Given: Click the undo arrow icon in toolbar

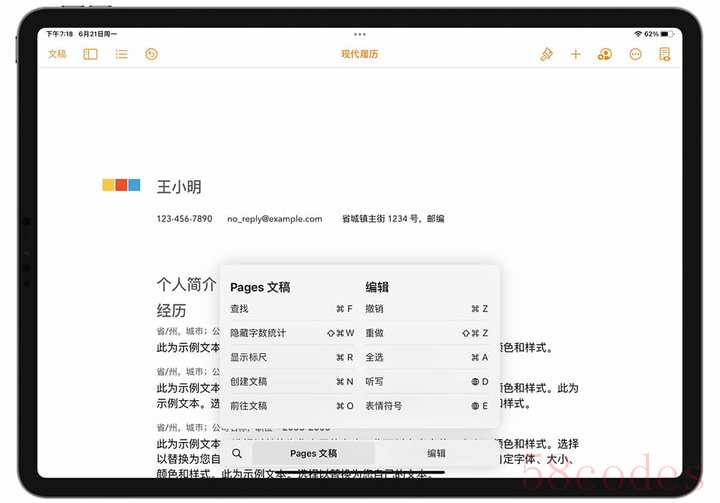Looking at the screenshot, I should 152,54.
